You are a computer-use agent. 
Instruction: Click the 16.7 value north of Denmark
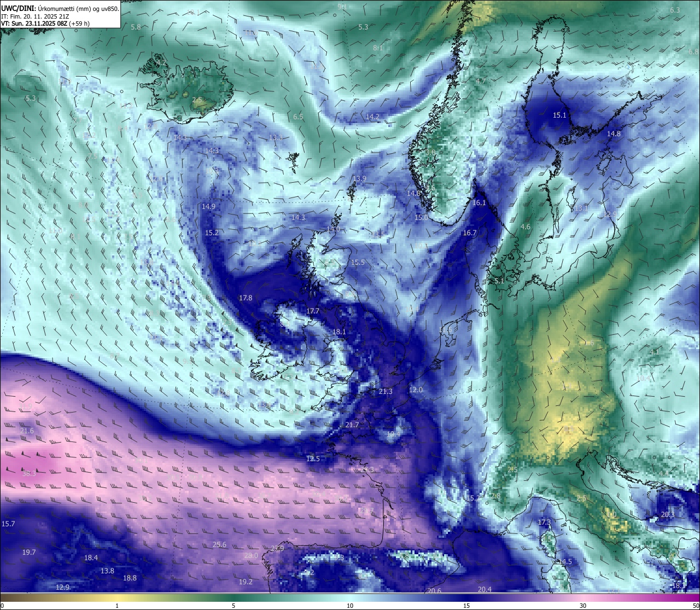click(x=470, y=233)
